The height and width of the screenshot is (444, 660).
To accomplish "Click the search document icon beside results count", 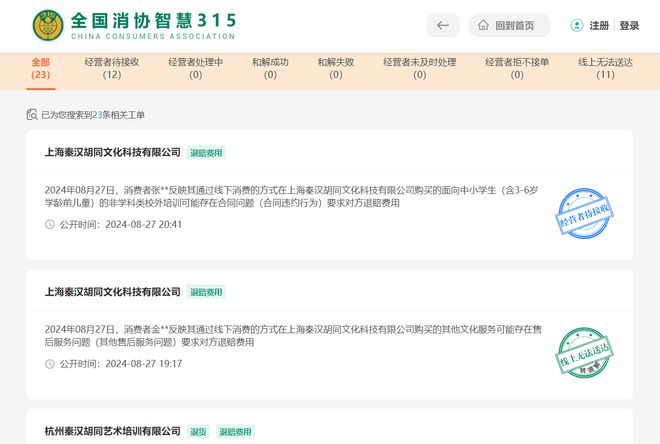I will [32, 114].
